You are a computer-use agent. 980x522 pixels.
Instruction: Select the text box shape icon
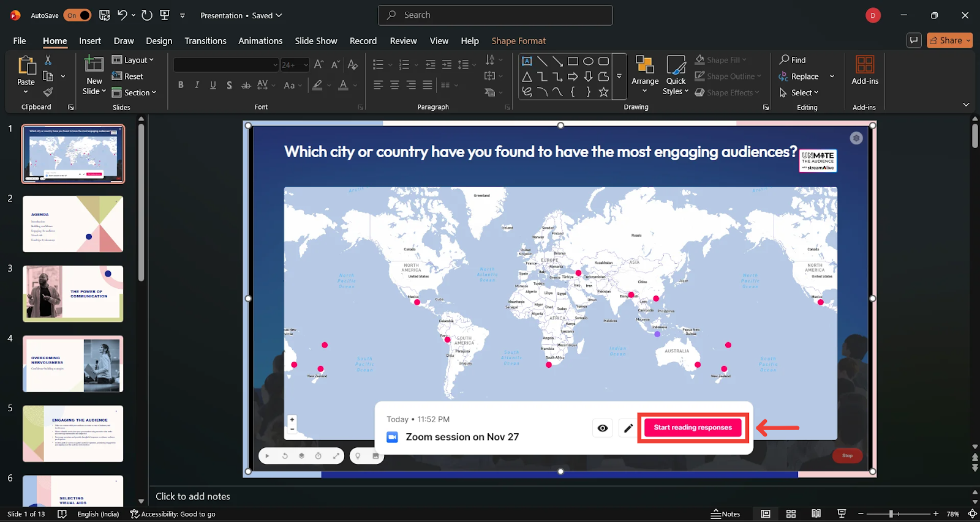[x=527, y=61]
